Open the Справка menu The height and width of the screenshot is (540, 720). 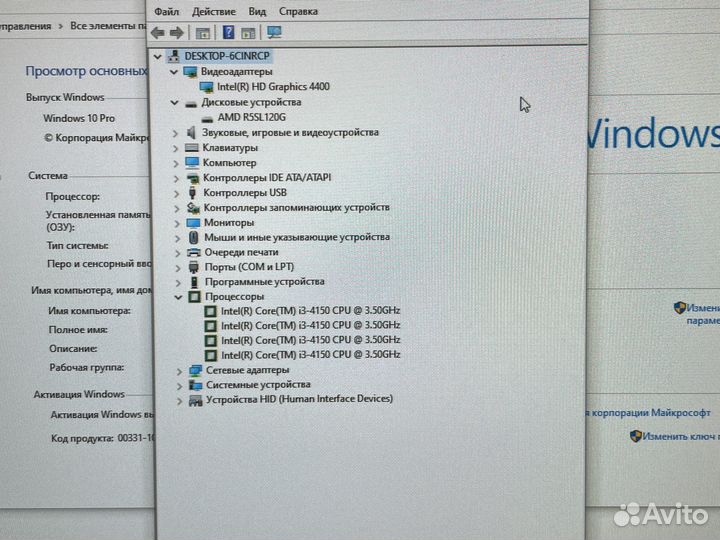[298, 11]
